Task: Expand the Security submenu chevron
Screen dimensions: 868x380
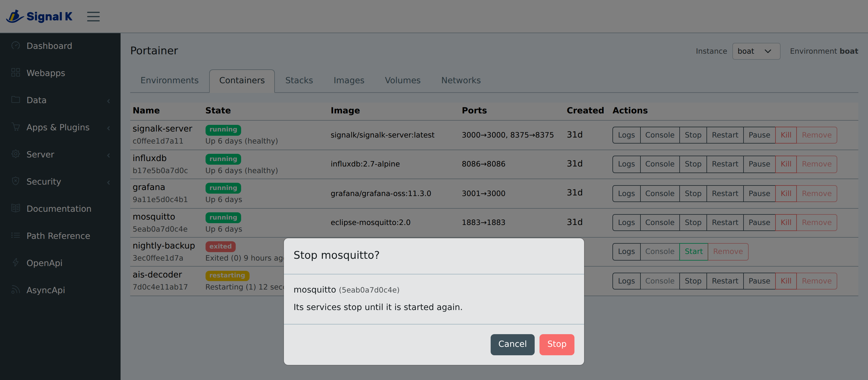Action: point(108,182)
